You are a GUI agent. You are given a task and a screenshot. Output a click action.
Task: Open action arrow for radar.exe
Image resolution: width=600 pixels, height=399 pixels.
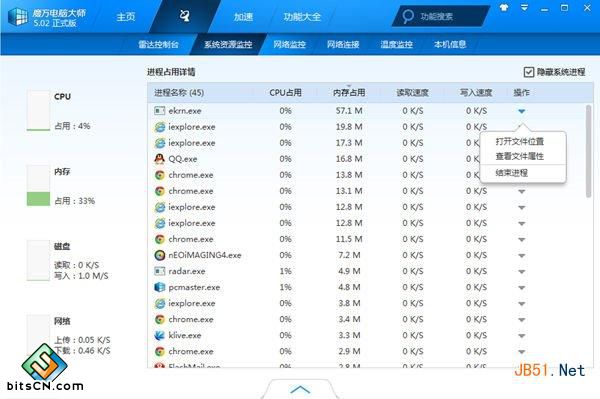(522, 272)
